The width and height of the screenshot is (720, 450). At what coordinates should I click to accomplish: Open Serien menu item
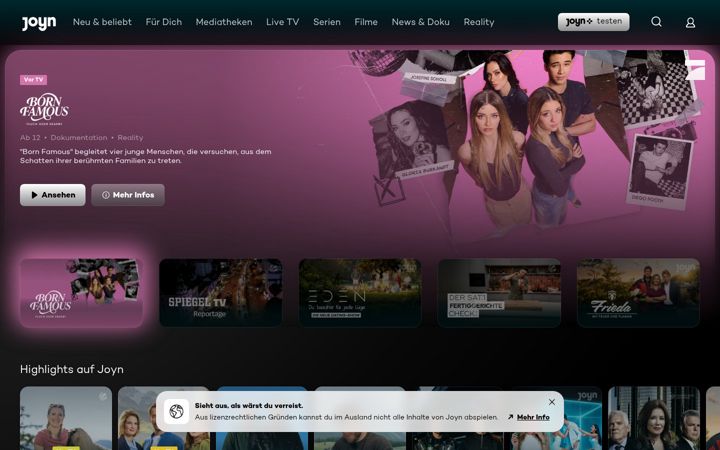pos(326,22)
